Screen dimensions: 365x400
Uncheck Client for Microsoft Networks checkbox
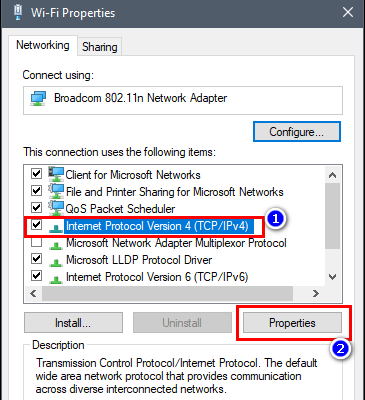(x=36, y=173)
